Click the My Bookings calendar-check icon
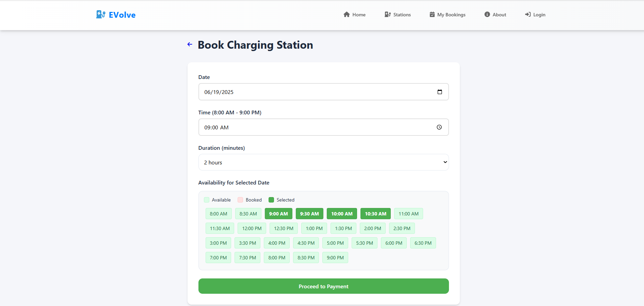This screenshot has height=306, width=644. point(432,14)
